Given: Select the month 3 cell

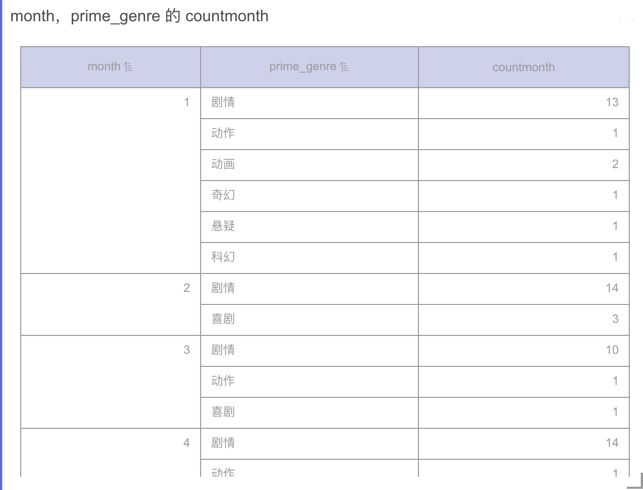Looking at the screenshot, I should click(x=186, y=350).
